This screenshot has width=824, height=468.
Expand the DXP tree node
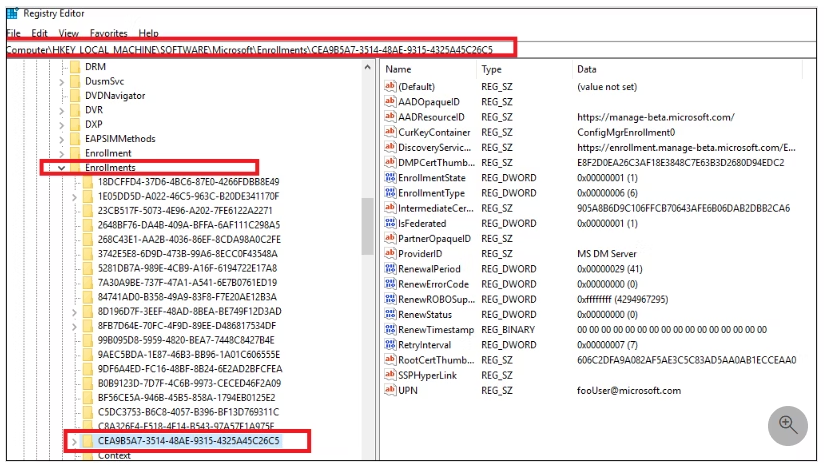coord(61,125)
